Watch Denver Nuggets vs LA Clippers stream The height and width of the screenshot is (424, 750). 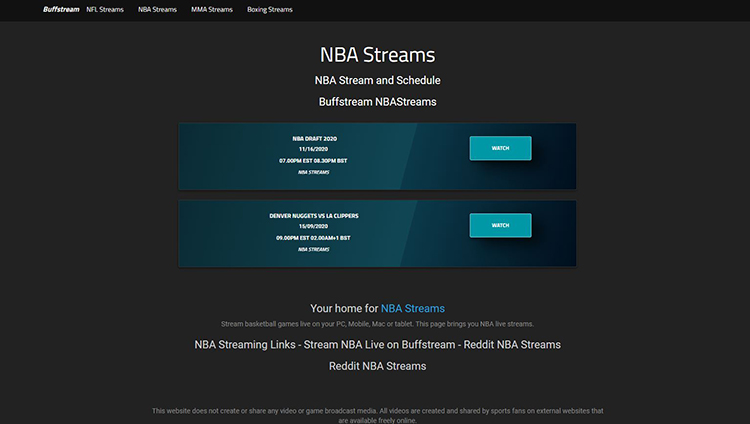point(500,225)
